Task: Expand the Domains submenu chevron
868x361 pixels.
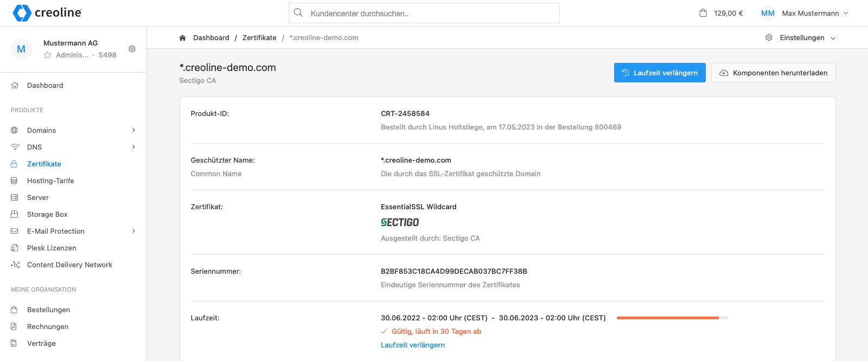Action: click(x=133, y=130)
